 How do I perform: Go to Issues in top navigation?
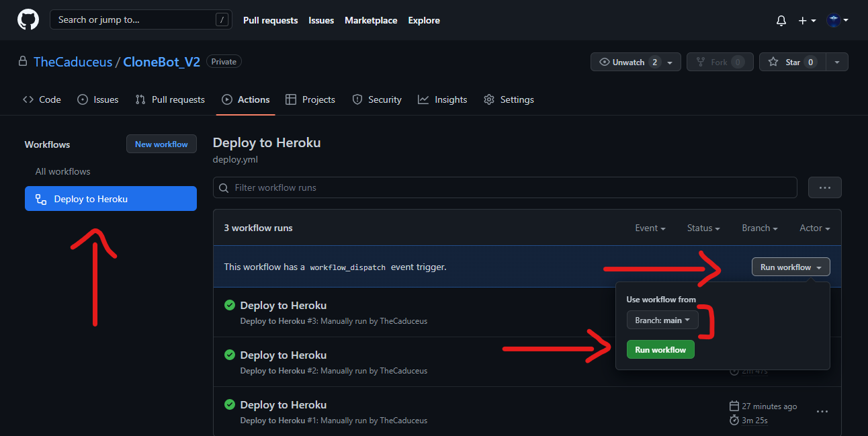[x=321, y=20]
